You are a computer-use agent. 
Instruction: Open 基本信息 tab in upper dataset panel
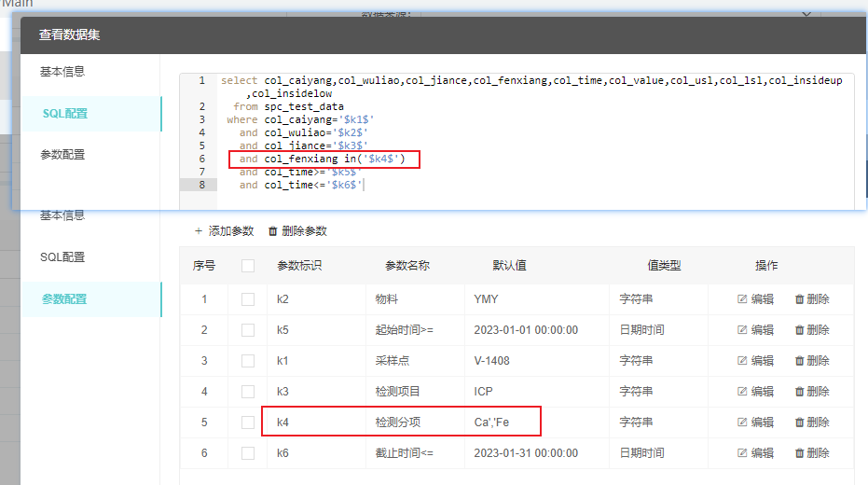[62, 72]
